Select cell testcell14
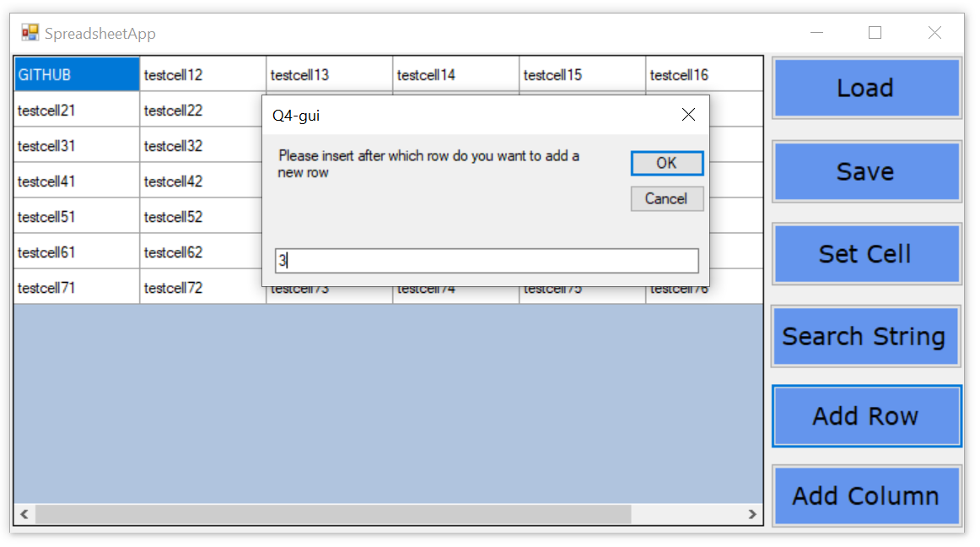 point(456,74)
